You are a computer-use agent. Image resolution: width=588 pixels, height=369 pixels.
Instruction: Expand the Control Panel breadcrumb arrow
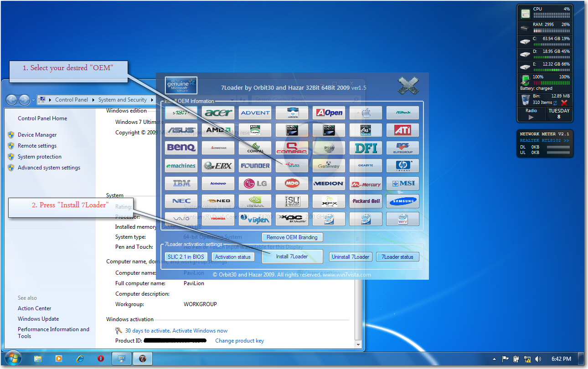pyautogui.click(x=94, y=100)
